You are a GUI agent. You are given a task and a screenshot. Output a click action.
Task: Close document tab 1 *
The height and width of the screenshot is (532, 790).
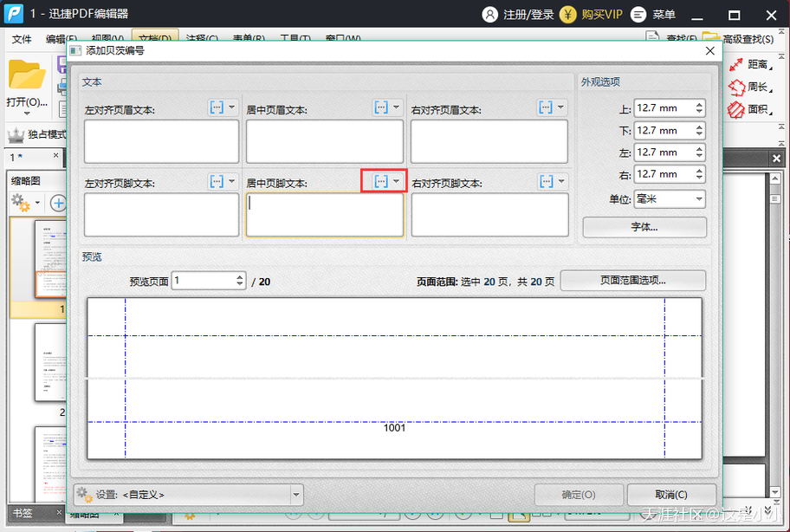56,156
